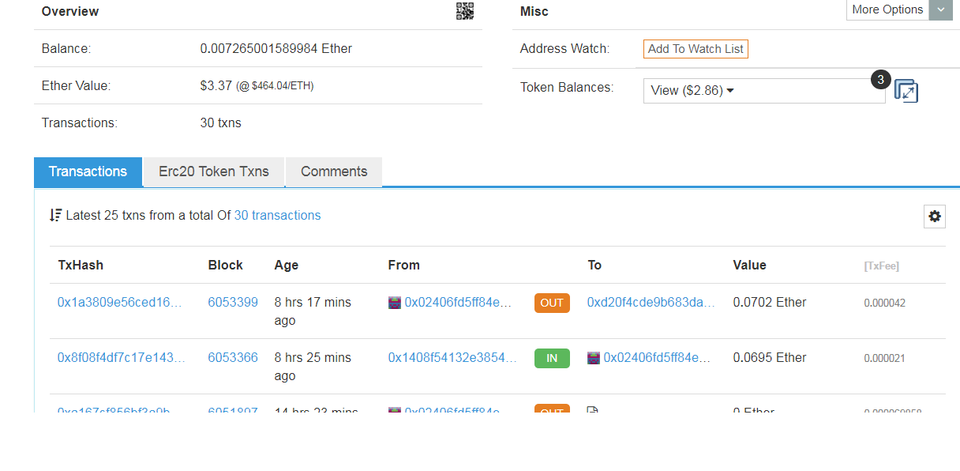Select the 0.000021 transaction fee
960x471 pixels.
(885, 358)
